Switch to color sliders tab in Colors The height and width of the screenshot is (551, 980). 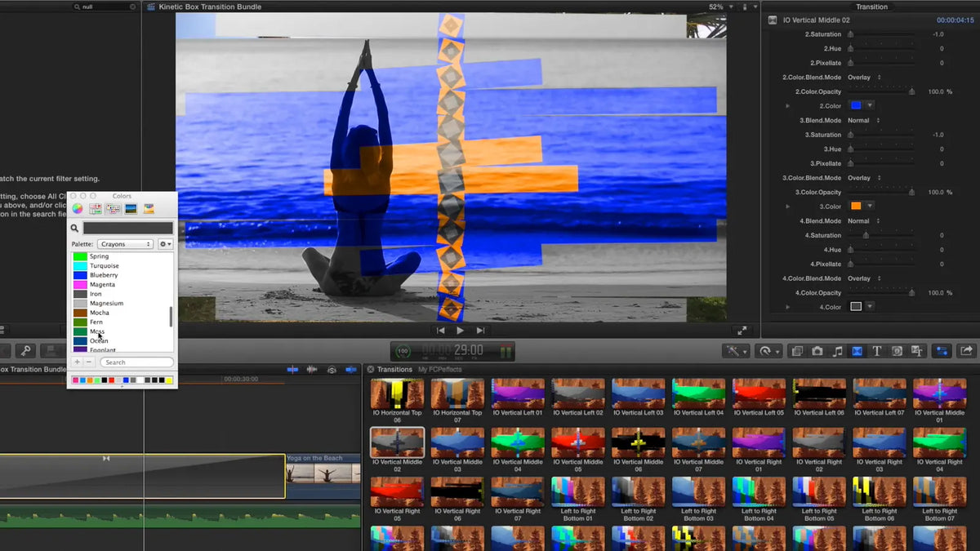pos(96,209)
